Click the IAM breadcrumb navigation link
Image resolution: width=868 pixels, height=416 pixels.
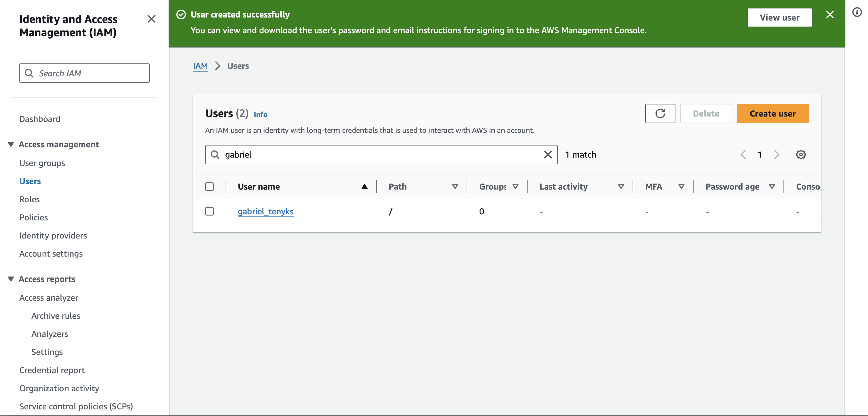[200, 66]
